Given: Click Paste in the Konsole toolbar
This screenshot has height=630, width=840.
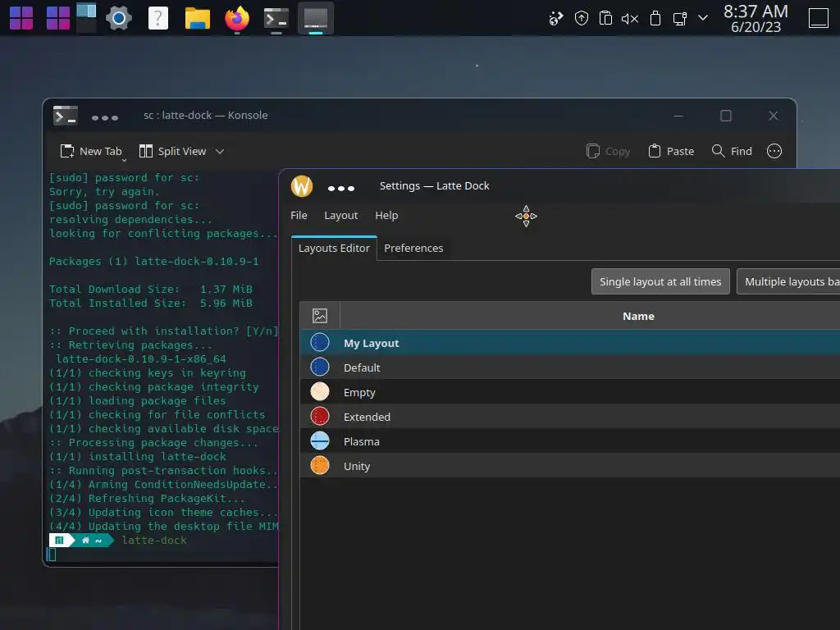Looking at the screenshot, I should coord(671,152).
